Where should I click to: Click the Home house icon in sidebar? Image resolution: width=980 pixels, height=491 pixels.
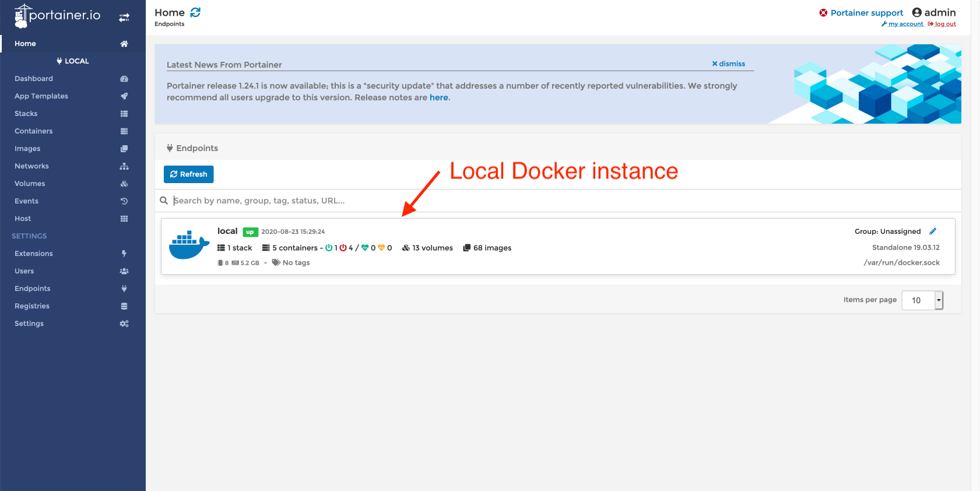[124, 44]
